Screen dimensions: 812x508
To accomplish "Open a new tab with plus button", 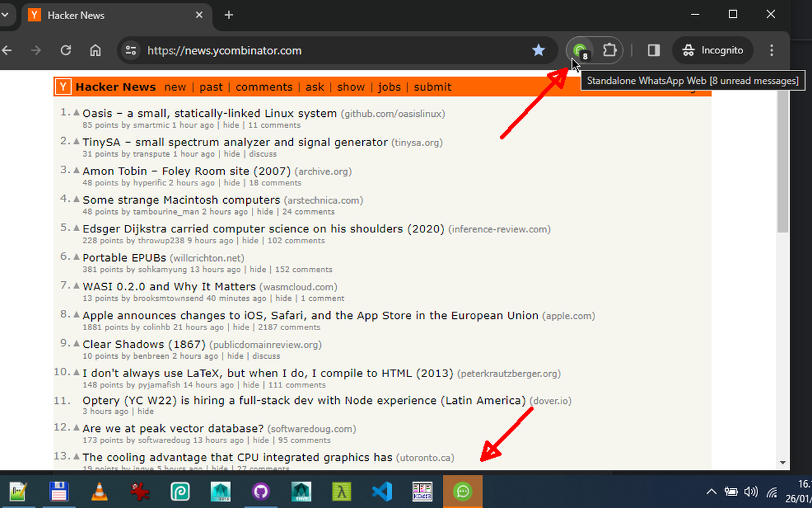I will point(229,15).
